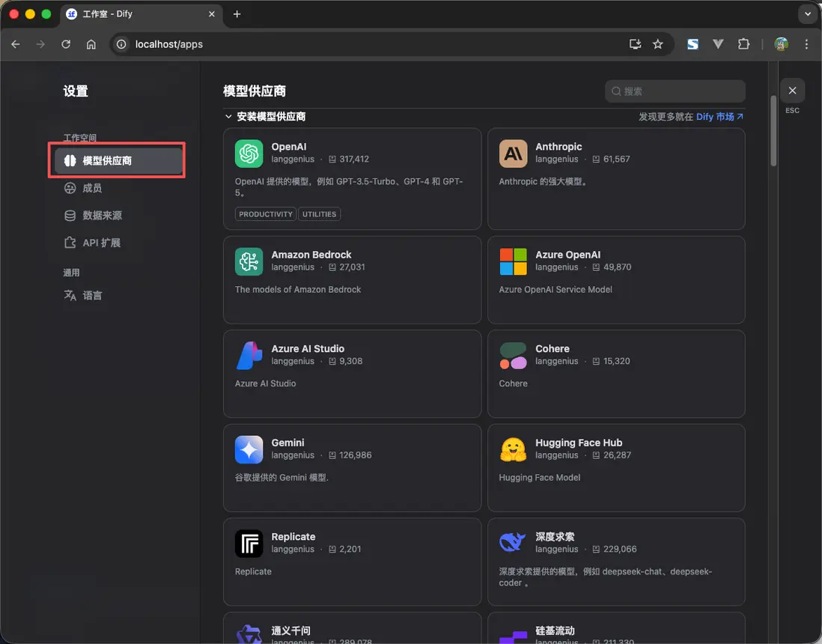Open the browser extensions puzzle icon
The height and width of the screenshot is (644, 822).
tap(743, 44)
